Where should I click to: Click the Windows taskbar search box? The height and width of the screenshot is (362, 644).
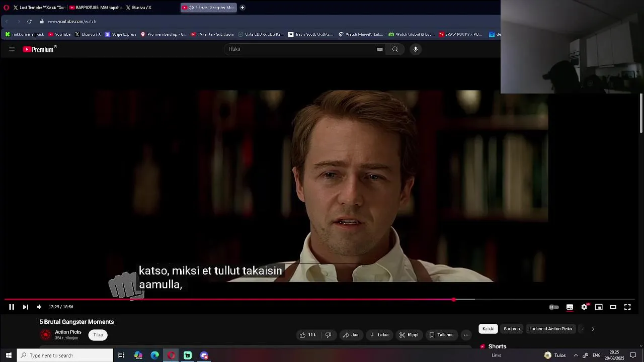coord(65,355)
